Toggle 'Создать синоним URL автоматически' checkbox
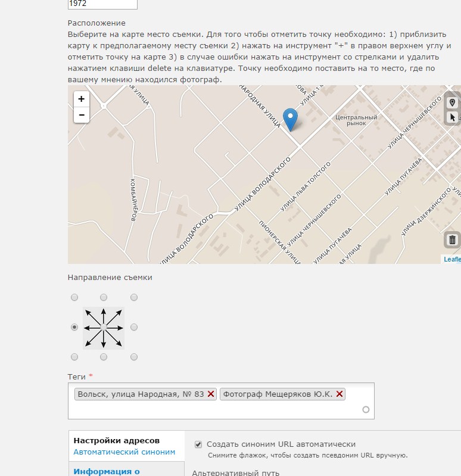 [x=198, y=444]
